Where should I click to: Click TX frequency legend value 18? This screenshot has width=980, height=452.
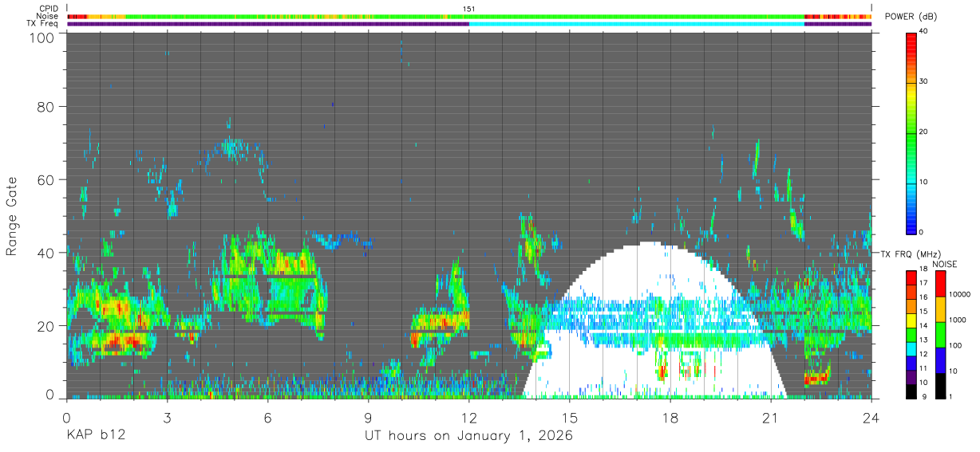pos(925,269)
